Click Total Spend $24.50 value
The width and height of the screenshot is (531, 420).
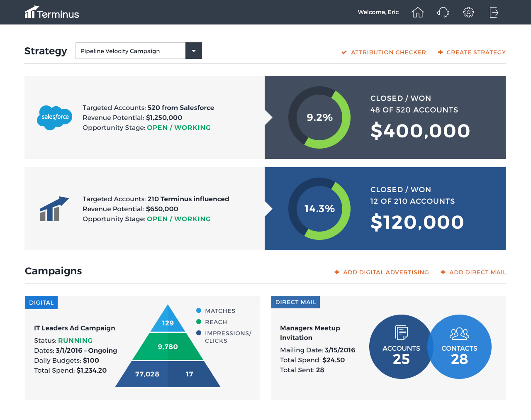click(x=334, y=360)
